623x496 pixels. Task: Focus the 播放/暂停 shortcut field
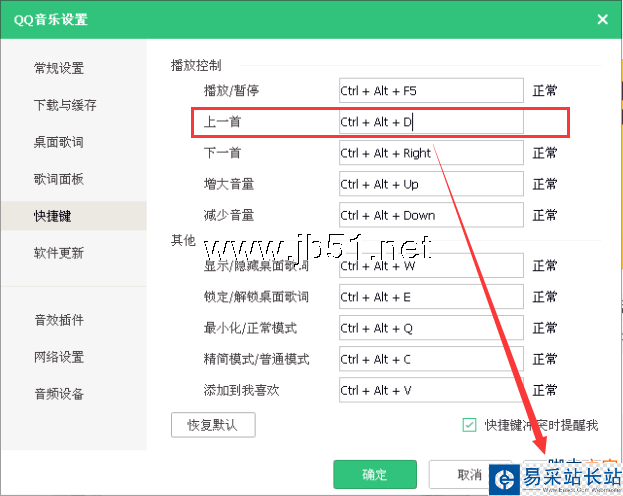[x=431, y=91]
